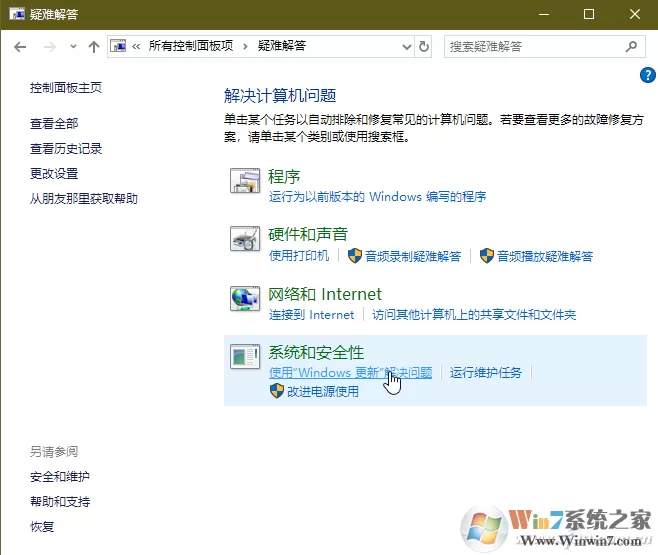
Task: Open the recent locations dropdown arrow
Action: (73, 46)
